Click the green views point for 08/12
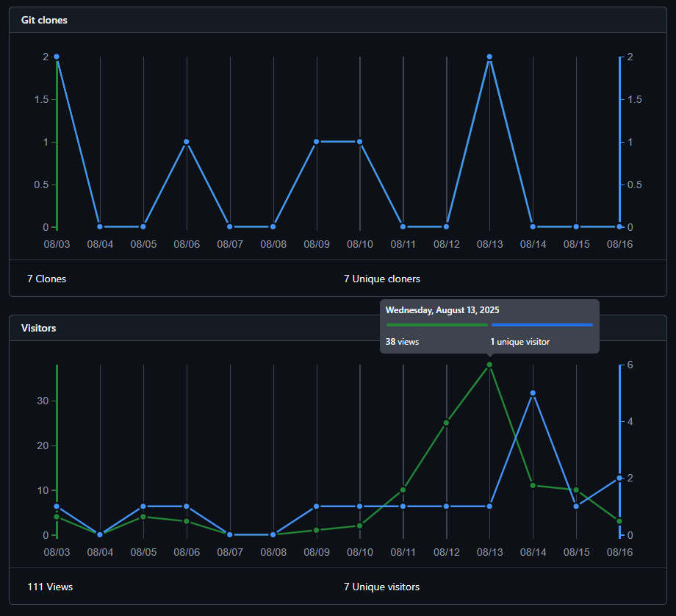The image size is (676, 616). [446, 423]
